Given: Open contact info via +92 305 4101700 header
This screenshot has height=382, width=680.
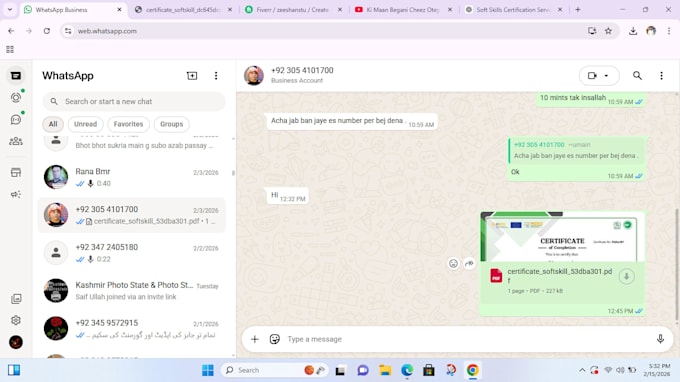Looking at the screenshot, I should 302,70.
